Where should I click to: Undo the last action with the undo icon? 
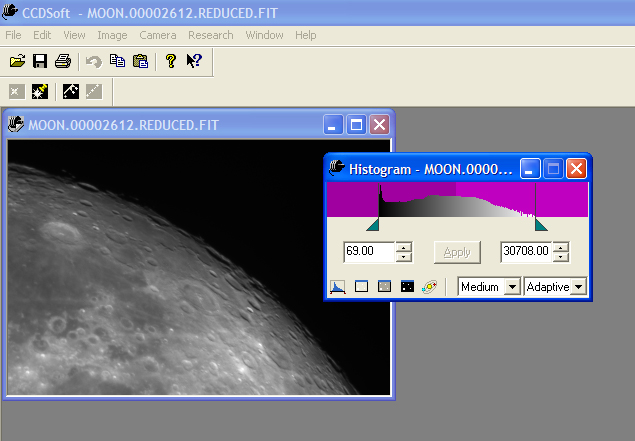(94, 62)
